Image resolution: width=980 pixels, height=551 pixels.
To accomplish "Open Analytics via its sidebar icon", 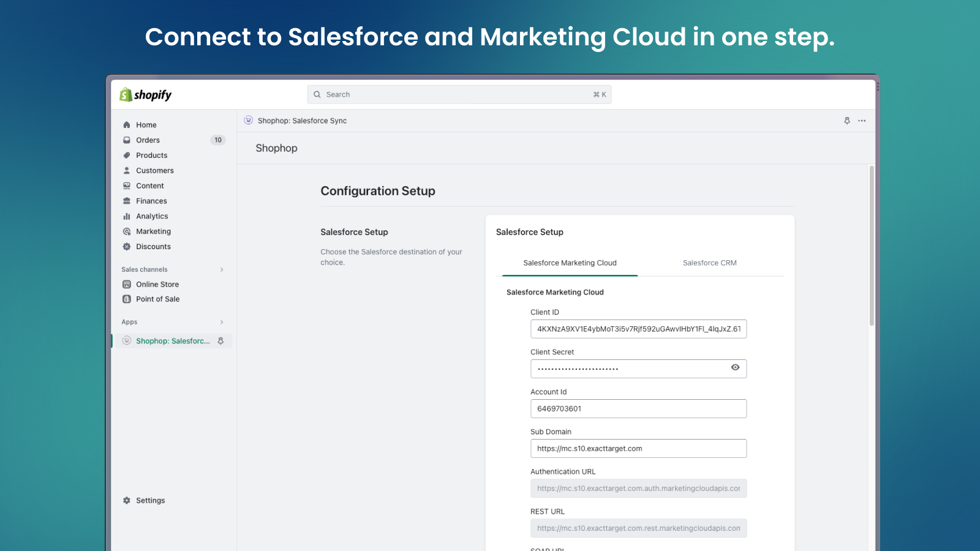I will click(127, 216).
